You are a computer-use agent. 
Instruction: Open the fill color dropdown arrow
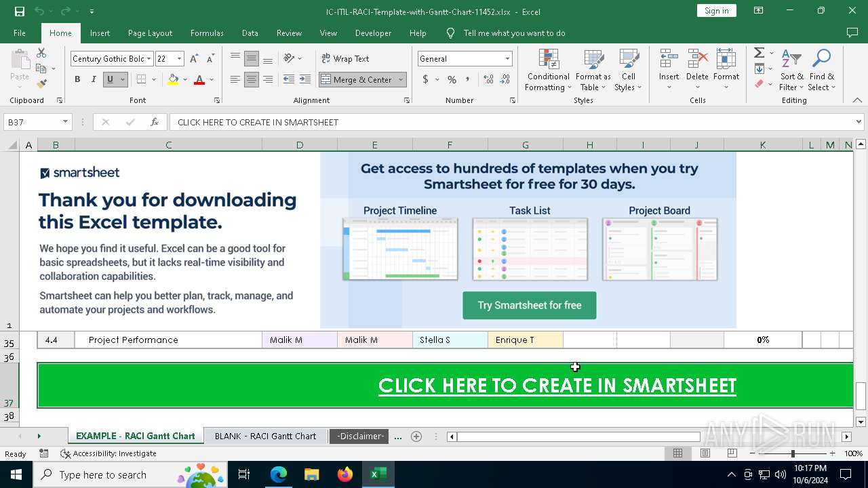point(185,79)
